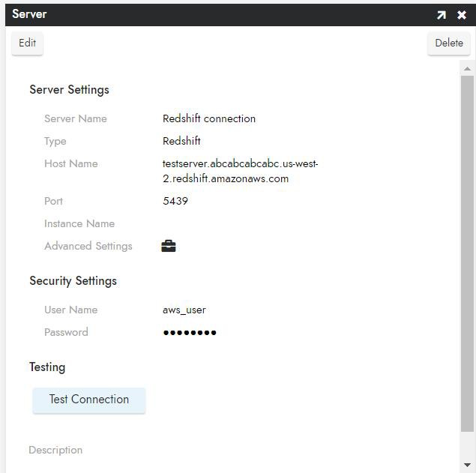Pop out the Server panel with the arrow icon
Image resolution: width=476 pixels, height=473 pixels.
coord(442,15)
